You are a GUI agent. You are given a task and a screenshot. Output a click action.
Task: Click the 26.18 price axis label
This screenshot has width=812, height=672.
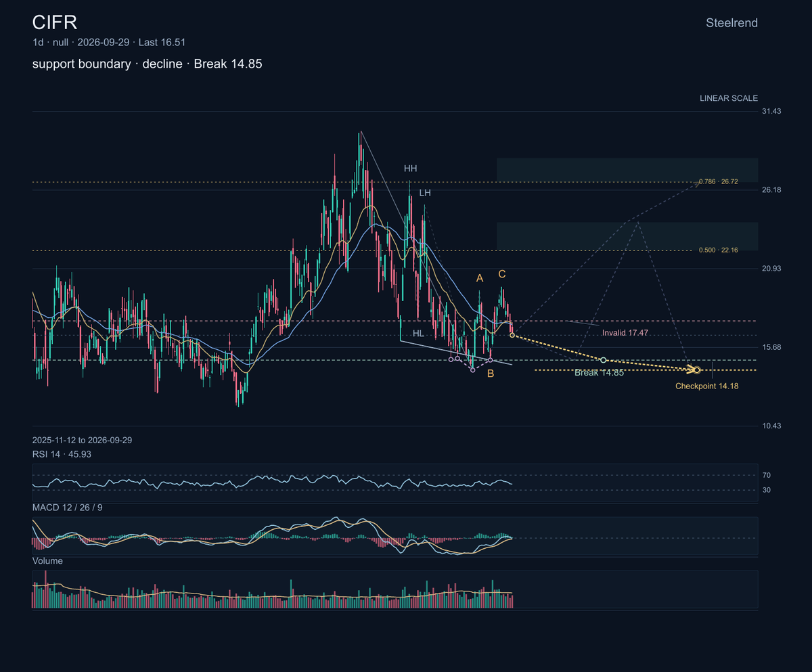(x=772, y=189)
